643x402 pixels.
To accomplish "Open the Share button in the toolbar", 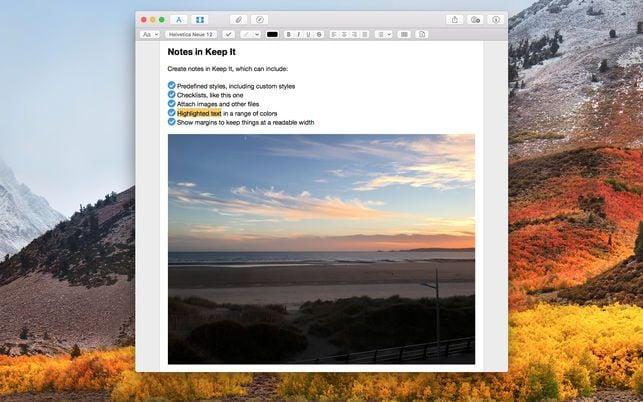I will click(x=455, y=19).
